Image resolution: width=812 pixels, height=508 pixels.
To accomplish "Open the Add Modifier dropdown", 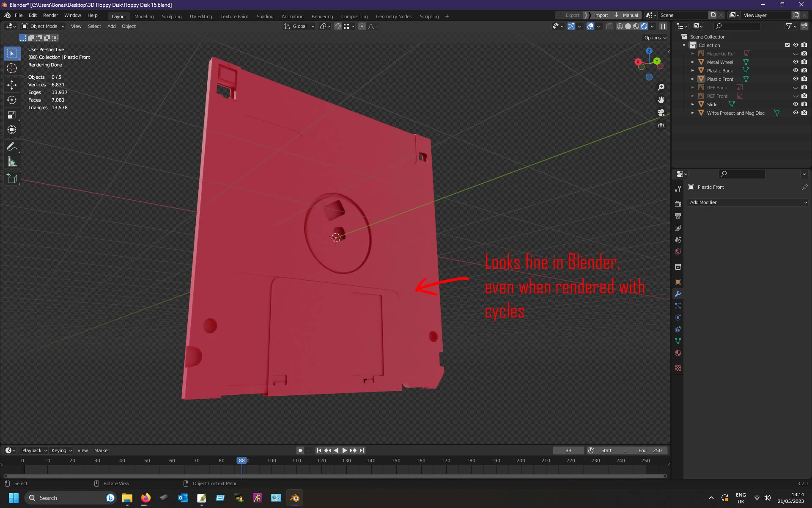I will 748,202.
